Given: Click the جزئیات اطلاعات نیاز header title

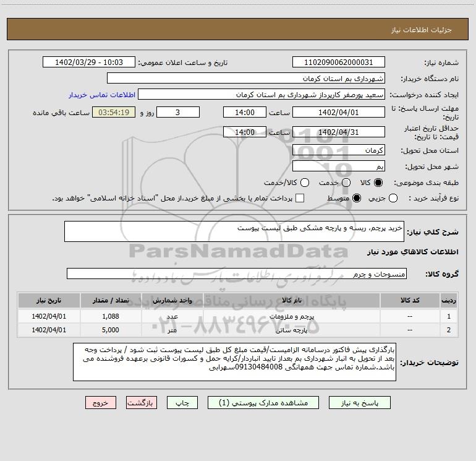Looking at the screenshot, I should (x=422, y=30).
